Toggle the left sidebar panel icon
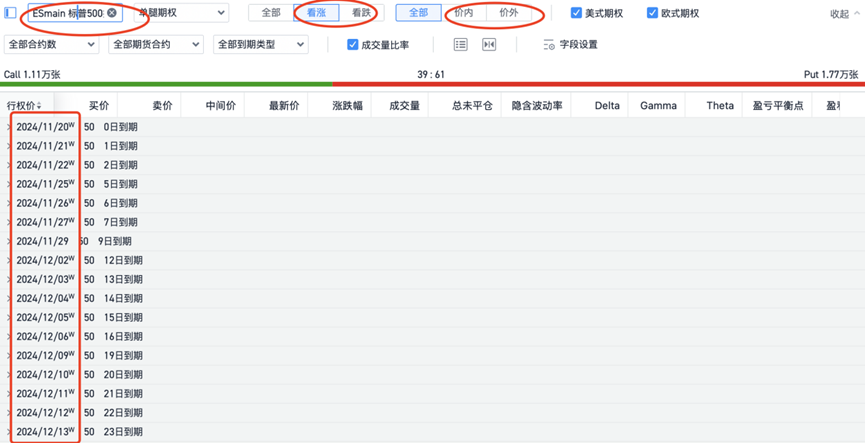The width and height of the screenshot is (865, 443). click(10, 13)
